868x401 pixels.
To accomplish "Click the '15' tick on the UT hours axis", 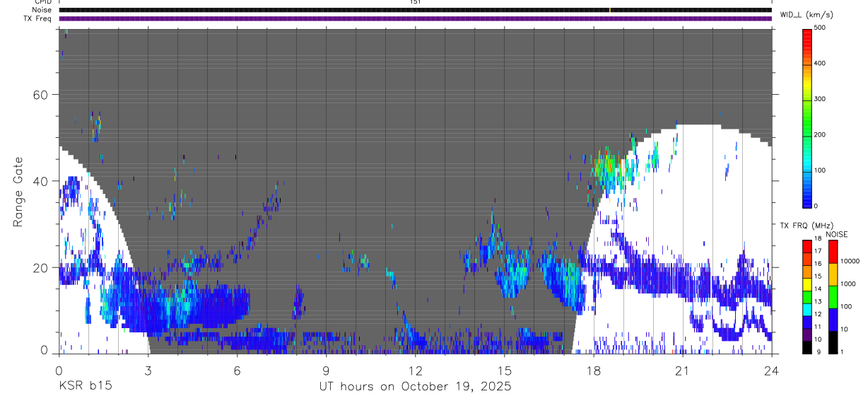I will pos(504,369).
